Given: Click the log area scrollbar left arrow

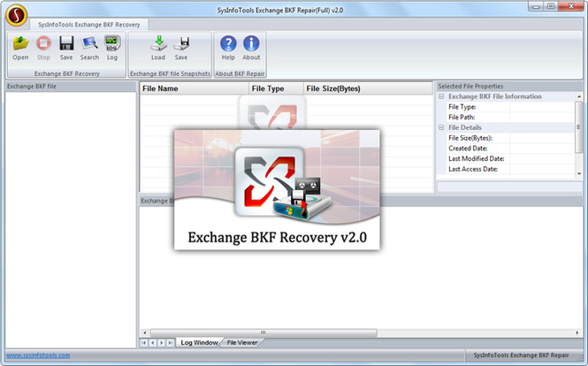Looking at the screenshot, I should point(145,332).
